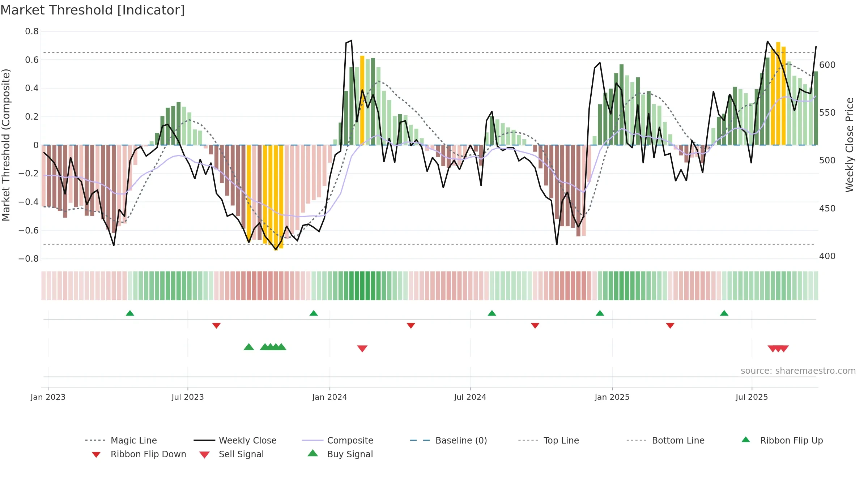868x488 pixels.
Task: Click the 600 right axis tick
Action: click(x=827, y=65)
